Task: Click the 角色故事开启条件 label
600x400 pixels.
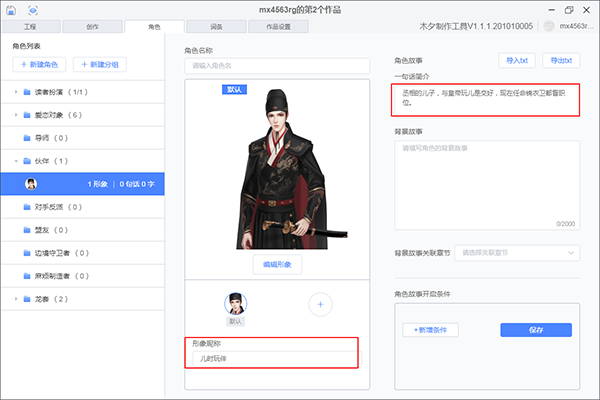Action: click(x=422, y=294)
